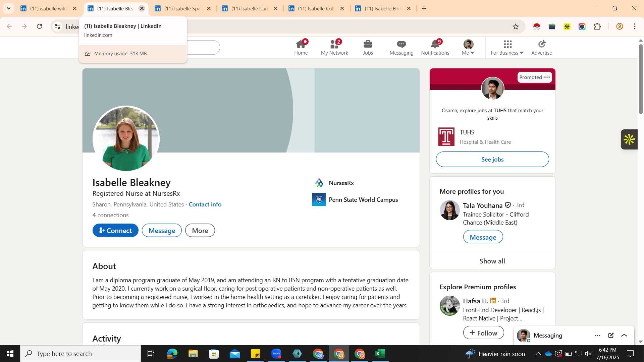Open Task View on taskbar

click(151, 354)
